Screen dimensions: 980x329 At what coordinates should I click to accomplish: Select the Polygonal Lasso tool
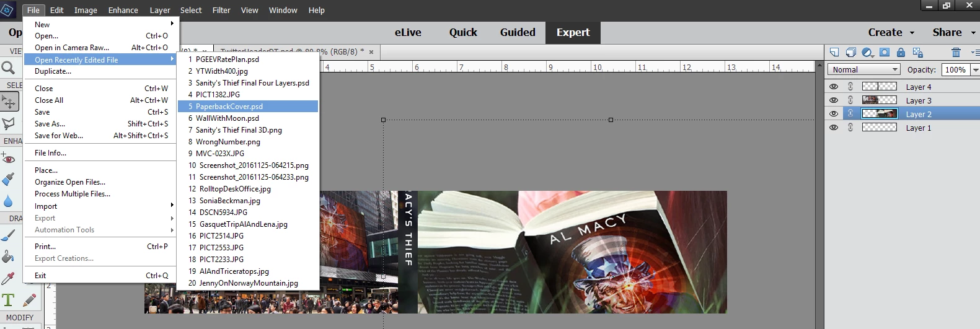pos(8,124)
